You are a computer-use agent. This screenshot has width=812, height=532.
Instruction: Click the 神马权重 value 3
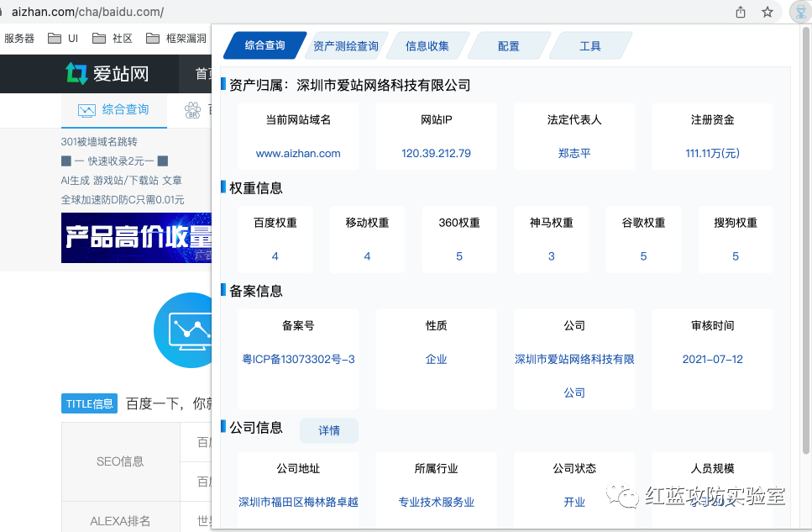(x=552, y=256)
